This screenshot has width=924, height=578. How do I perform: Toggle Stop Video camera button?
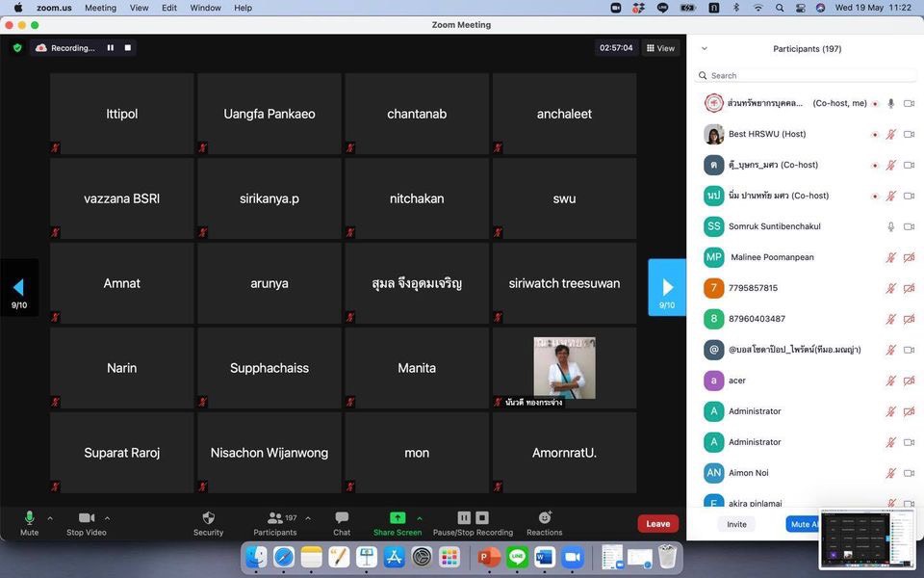87,518
